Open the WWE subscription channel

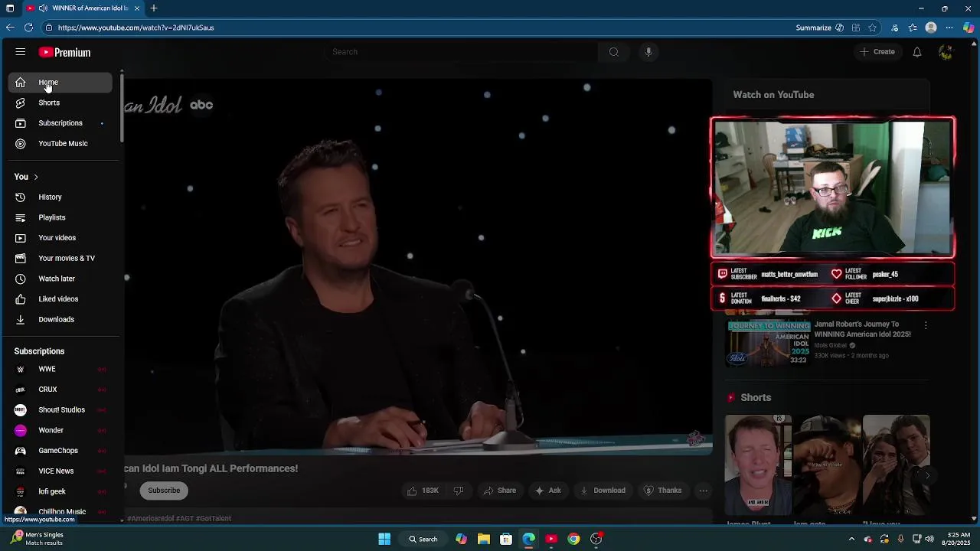tap(60, 369)
